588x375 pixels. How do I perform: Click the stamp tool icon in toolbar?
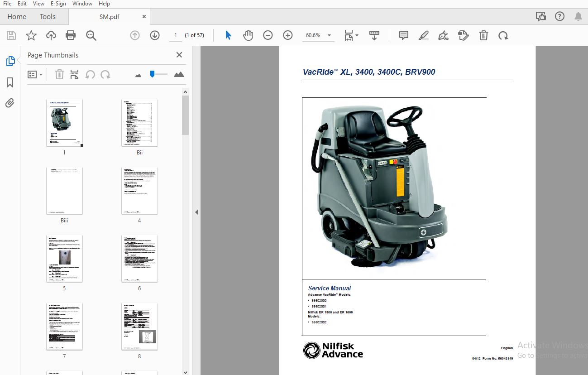[463, 35]
